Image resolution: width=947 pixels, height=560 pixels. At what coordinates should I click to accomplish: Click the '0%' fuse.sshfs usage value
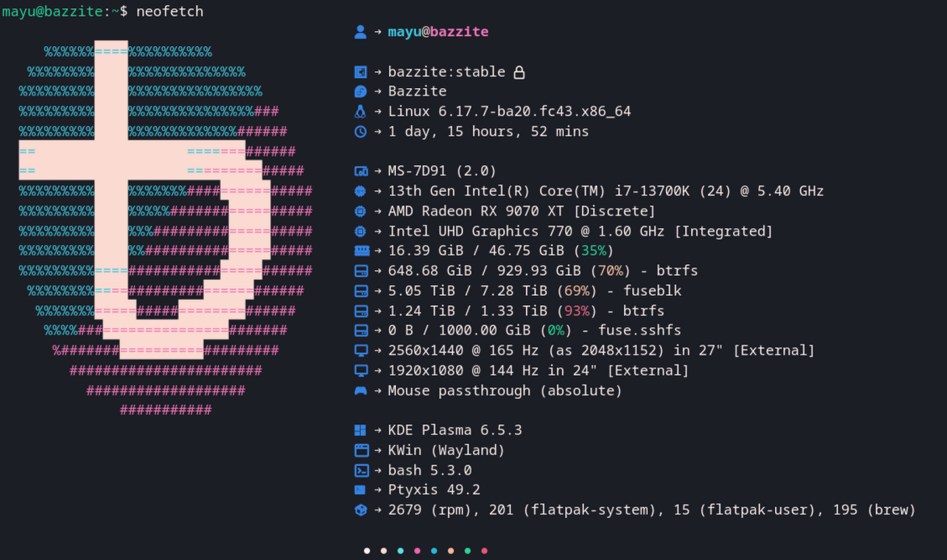(555, 330)
